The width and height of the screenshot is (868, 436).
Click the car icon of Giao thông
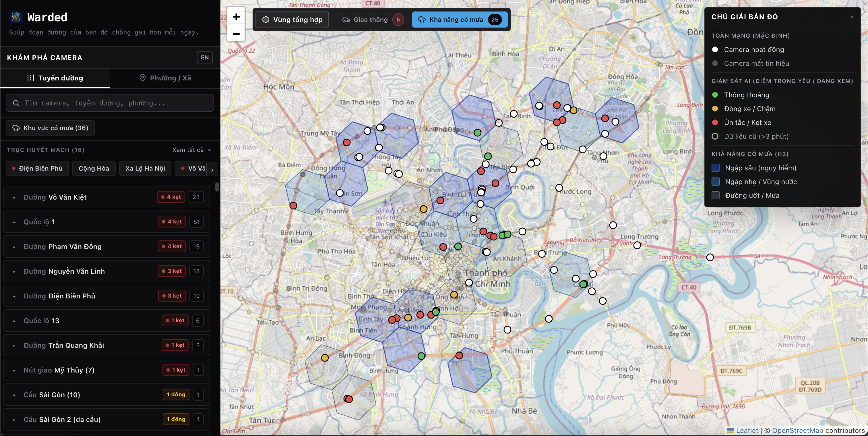[x=346, y=20]
